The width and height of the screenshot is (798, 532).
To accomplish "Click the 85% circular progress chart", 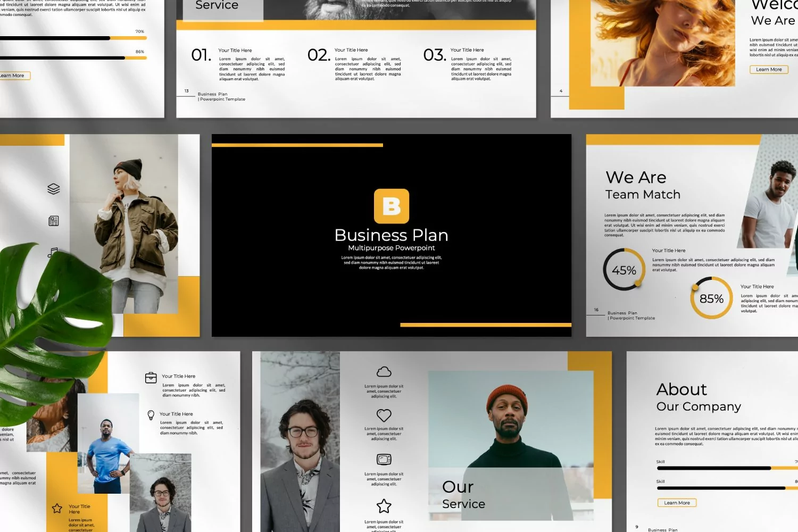I will click(x=712, y=298).
